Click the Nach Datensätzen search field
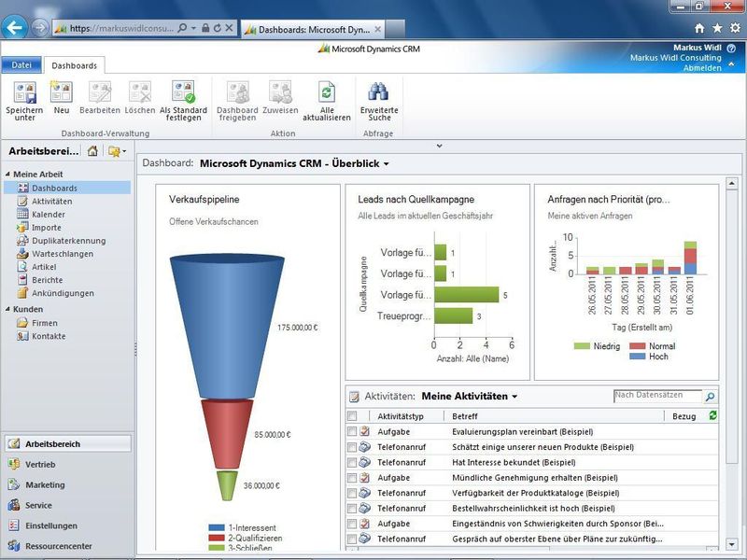Viewport: 747px width, 560px height. (657, 395)
